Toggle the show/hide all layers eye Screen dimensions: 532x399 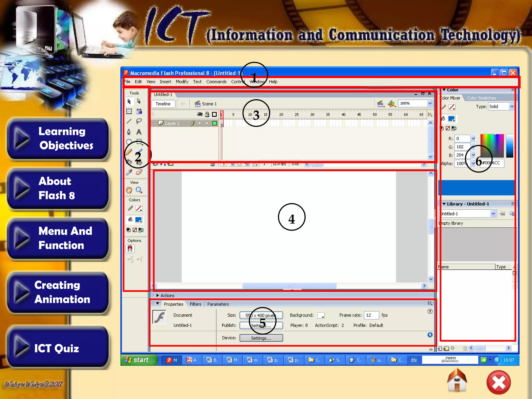[199, 114]
